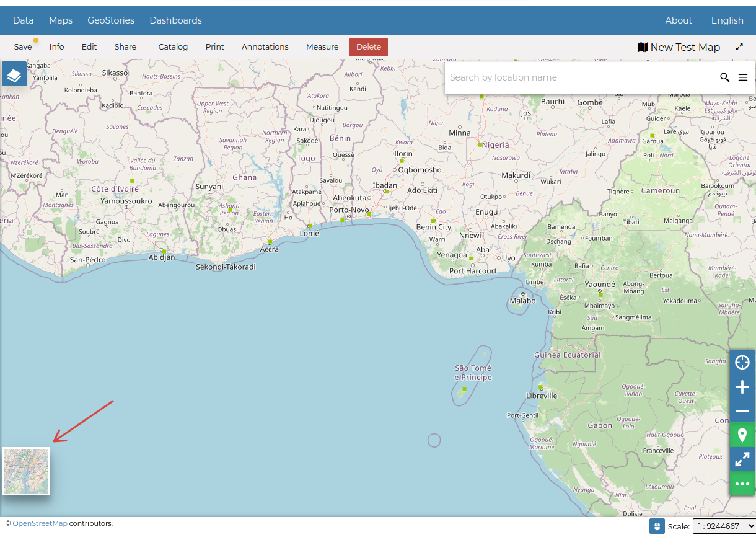Screen dimensions: 756x540
Task: Toggle fullscreen next to the map title
Action: click(739, 47)
